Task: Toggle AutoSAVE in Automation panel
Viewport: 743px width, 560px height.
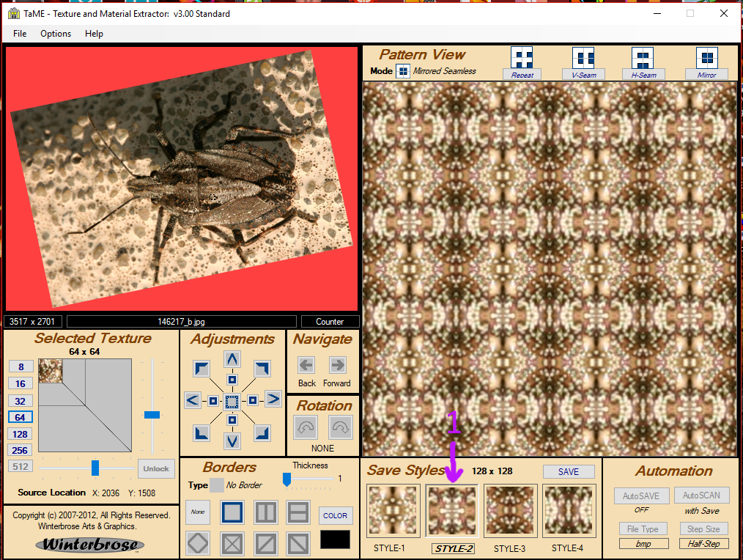Action: point(641,495)
